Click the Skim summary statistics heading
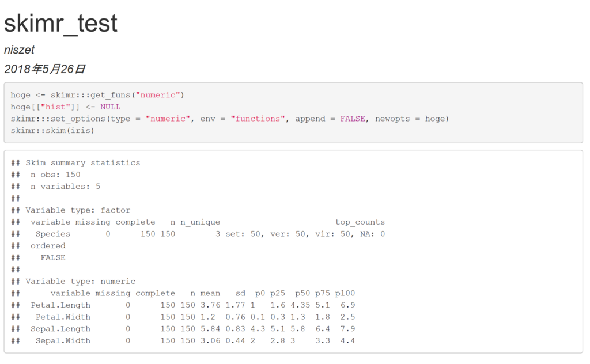Viewport: 590px width, 364px height. click(83, 163)
